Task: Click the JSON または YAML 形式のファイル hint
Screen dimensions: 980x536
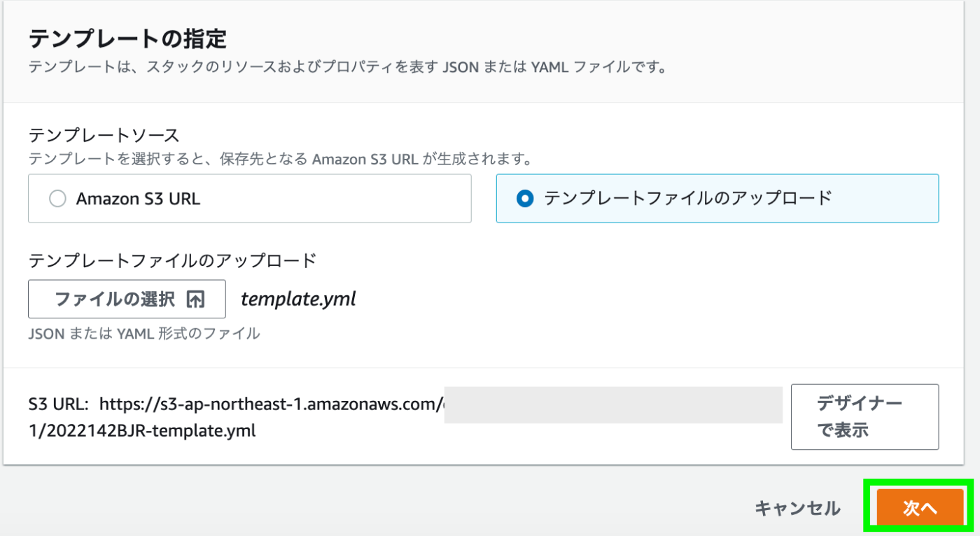Action: [144, 334]
